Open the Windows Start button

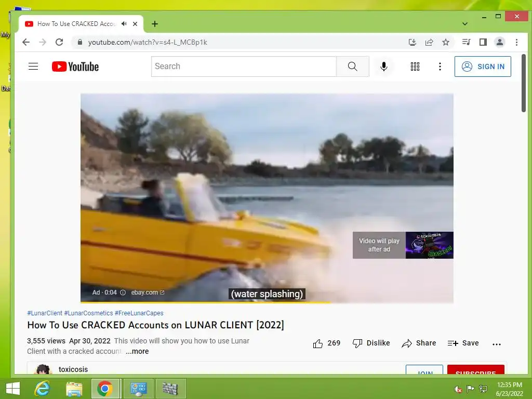tap(13, 389)
